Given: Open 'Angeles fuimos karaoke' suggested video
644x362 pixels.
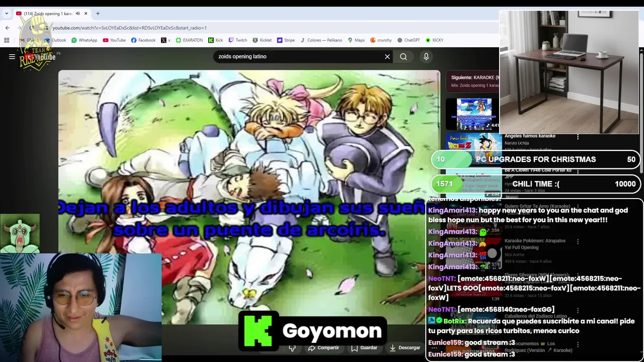Looking at the screenshot, I should point(530,136).
